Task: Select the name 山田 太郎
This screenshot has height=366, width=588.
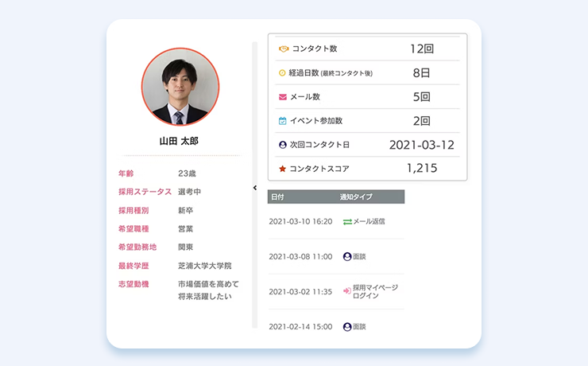Action: (x=179, y=141)
